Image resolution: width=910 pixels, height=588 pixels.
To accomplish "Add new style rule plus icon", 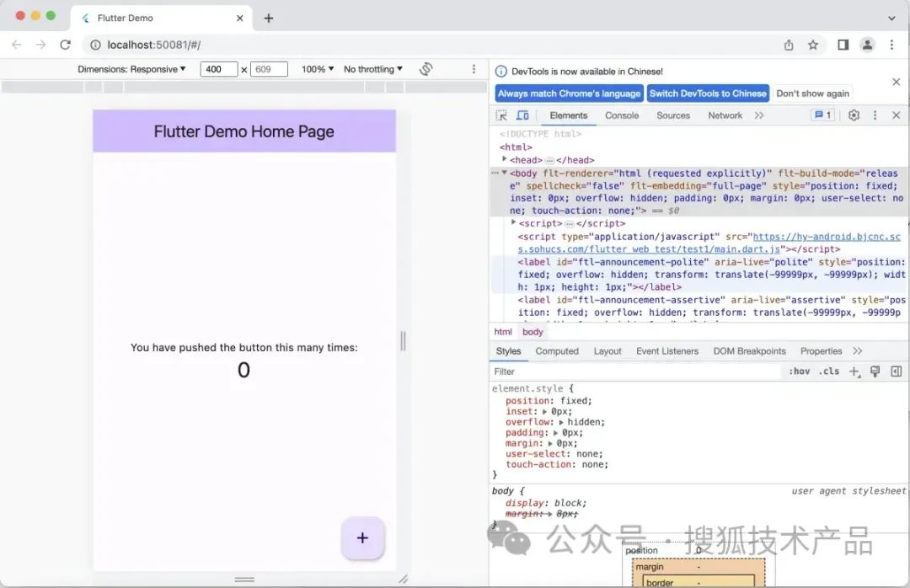I will click(x=854, y=372).
